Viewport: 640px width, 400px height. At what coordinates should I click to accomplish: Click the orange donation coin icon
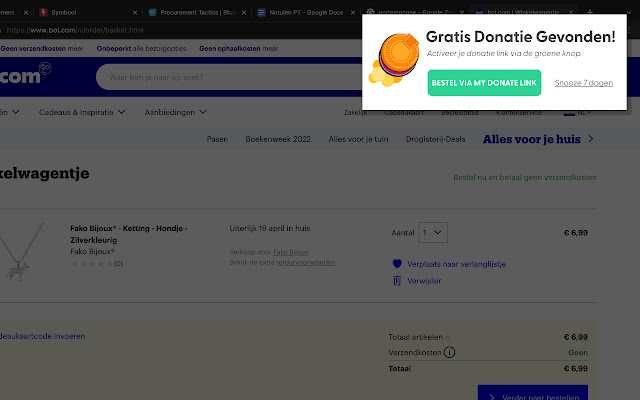(x=395, y=60)
